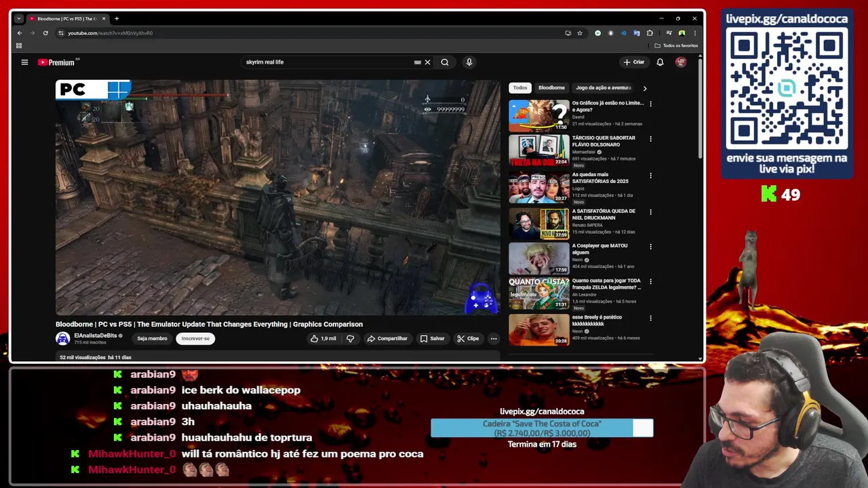
Task: Show more filter chips with right arrow
Action: tap(645, 88)
